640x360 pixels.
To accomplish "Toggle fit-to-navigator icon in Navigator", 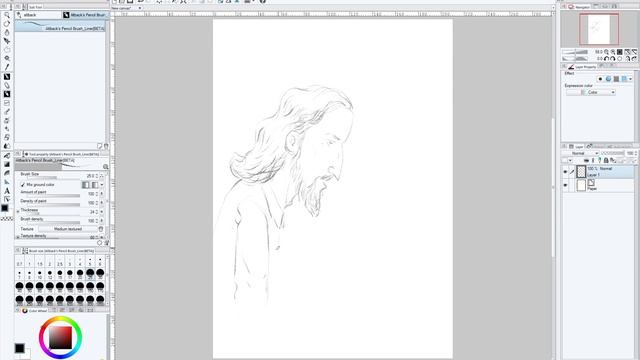I will pyautogui.click(x=628, y=52).
